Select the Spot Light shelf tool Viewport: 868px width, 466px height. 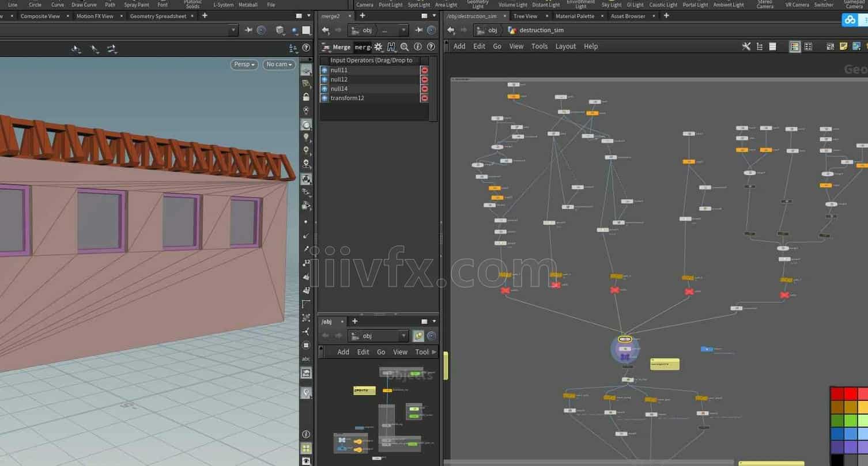pos(419,5)
